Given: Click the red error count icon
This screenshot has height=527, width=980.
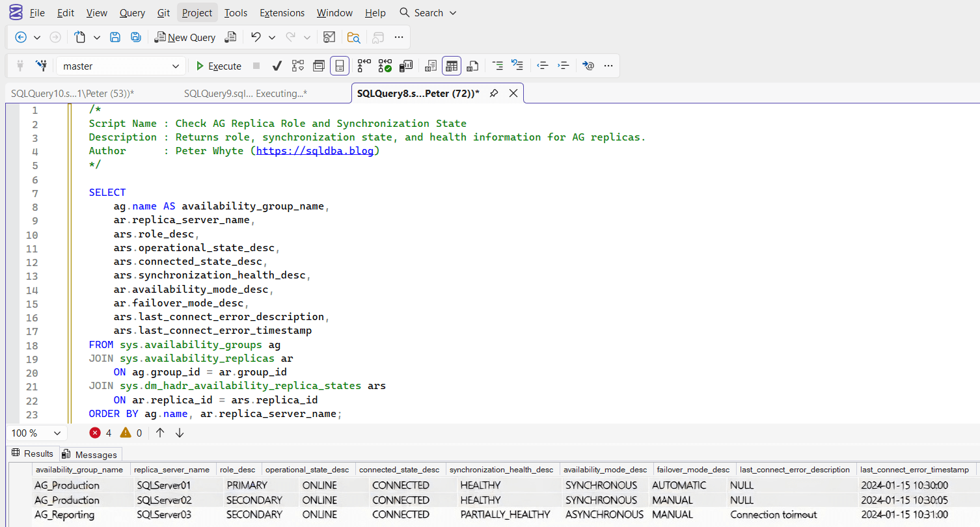Looking at the screenshot, I should (x=96, y=433).
